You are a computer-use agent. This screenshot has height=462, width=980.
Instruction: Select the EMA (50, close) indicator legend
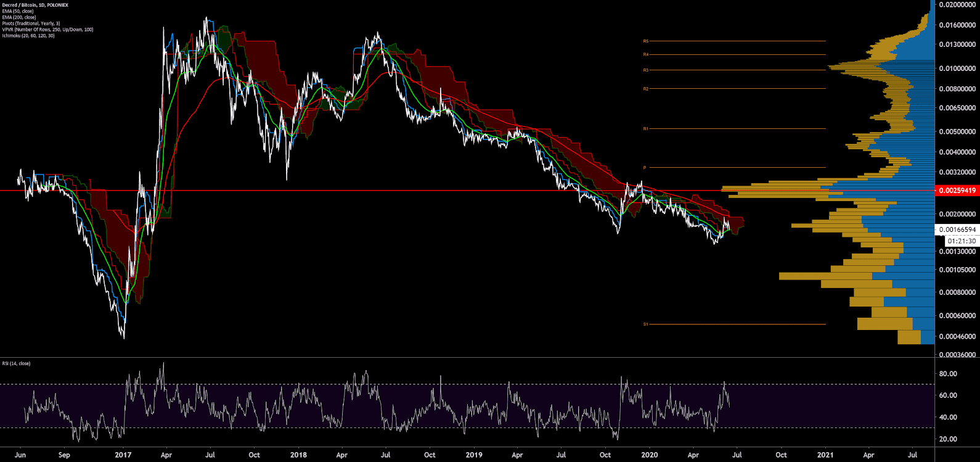coord(18,11)
